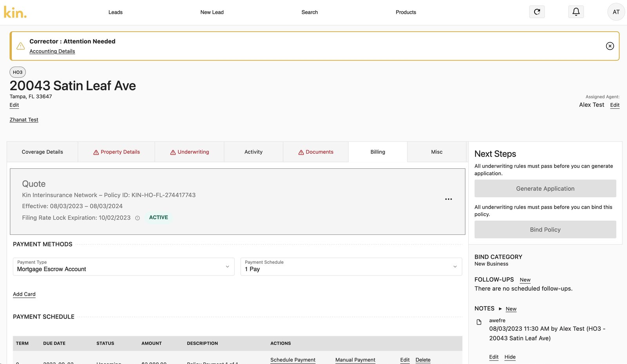Open Search in the top navigation

pyautogui.click(x=310, y=12)
